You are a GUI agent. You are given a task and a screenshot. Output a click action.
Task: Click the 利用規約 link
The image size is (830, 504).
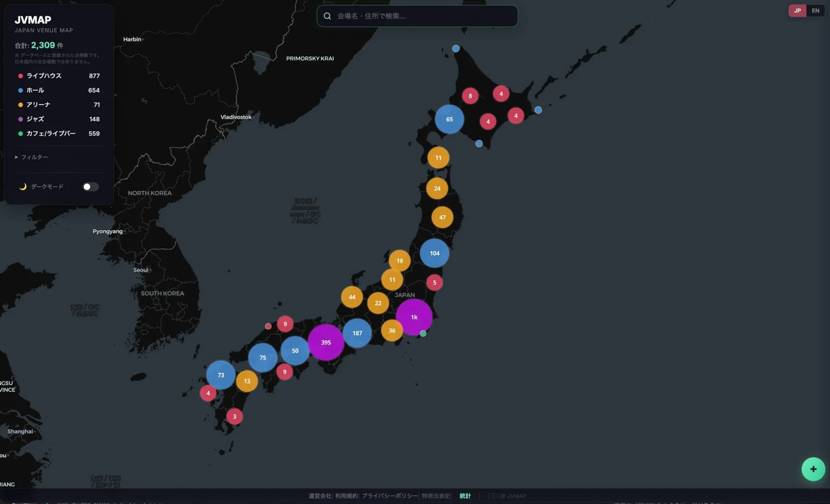point(347,496)
